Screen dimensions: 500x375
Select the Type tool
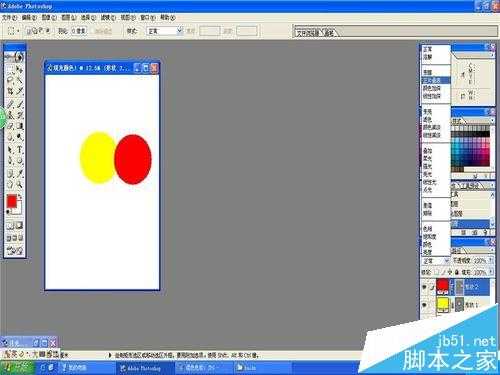click(x=20, y=150)
